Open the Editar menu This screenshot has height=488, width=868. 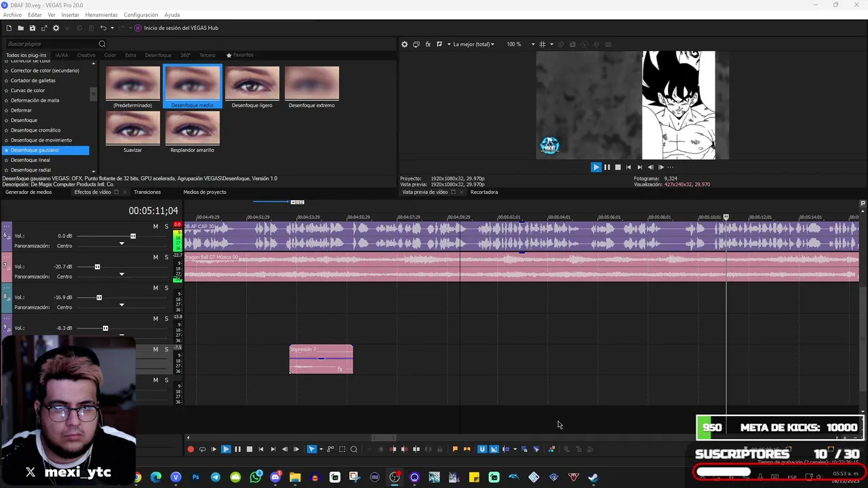[x=35, y=14]
